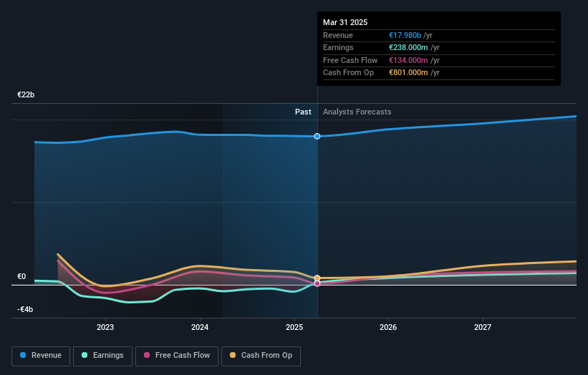Toggle the Earnings legend button
The image size is (588, 375).
(102, 356)
